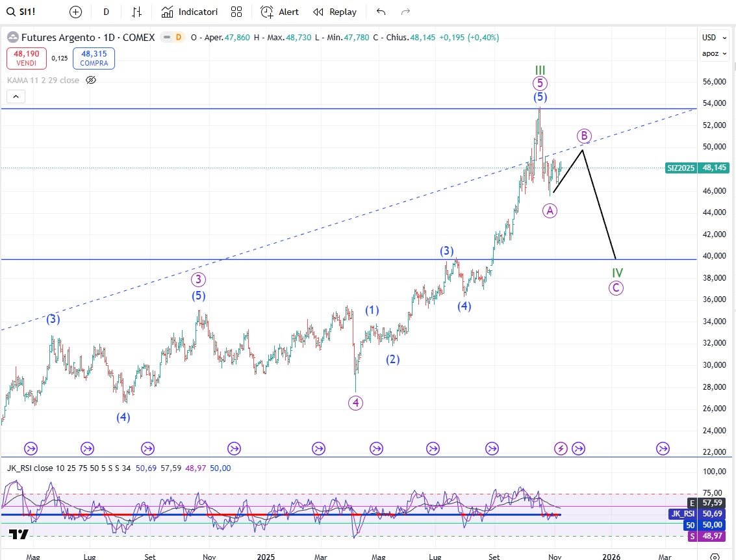This screenshot has height=560, width=736.
Task: Click the lightning event marker on timeline
Action: pos(561,448)
